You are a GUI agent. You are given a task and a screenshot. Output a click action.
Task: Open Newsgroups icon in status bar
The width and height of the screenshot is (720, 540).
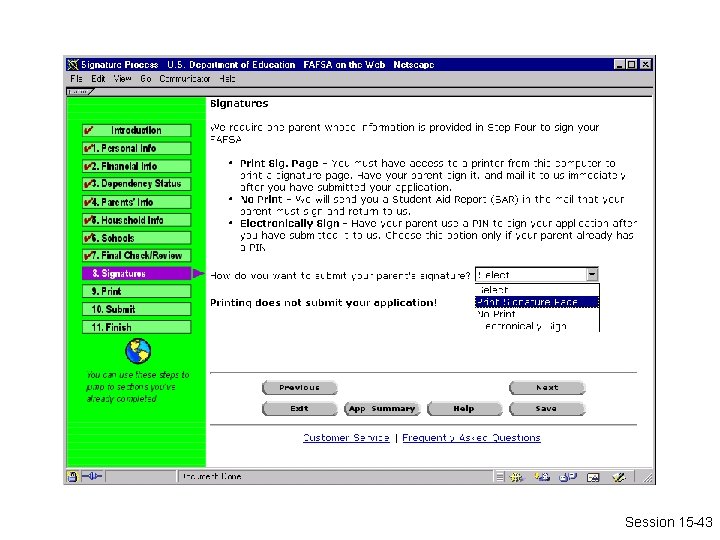click(x=568, y=477)
